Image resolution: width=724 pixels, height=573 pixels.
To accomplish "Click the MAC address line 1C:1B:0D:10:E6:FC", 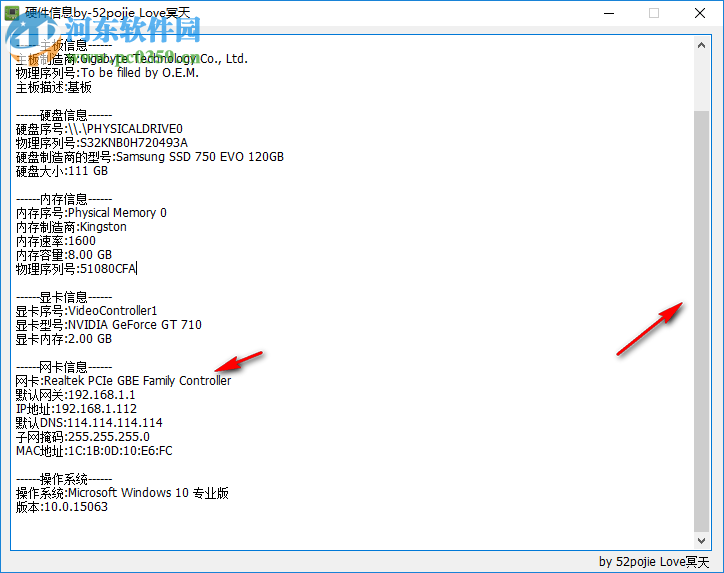I will 94,451.
